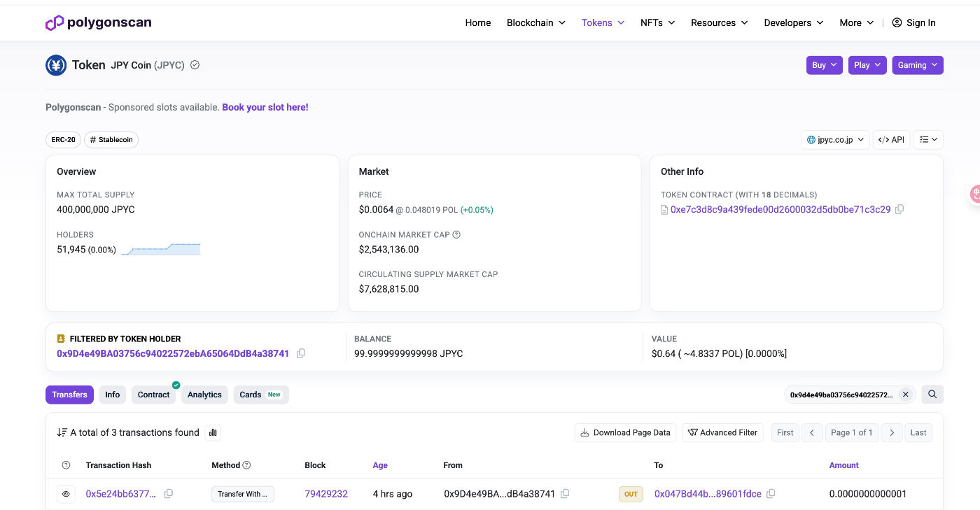Click the floating pink widget at right edge
This screenshot has height=510, width=980.
click(x=974, y=194)
